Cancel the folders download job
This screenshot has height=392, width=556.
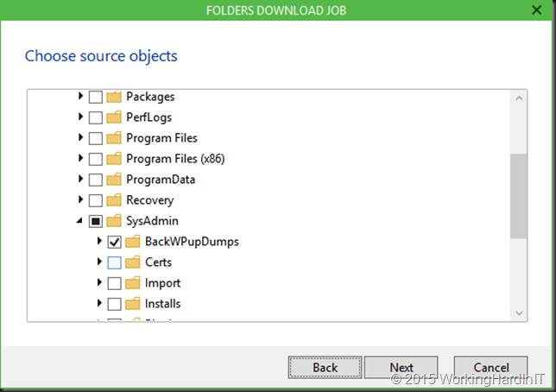(490, 367)
